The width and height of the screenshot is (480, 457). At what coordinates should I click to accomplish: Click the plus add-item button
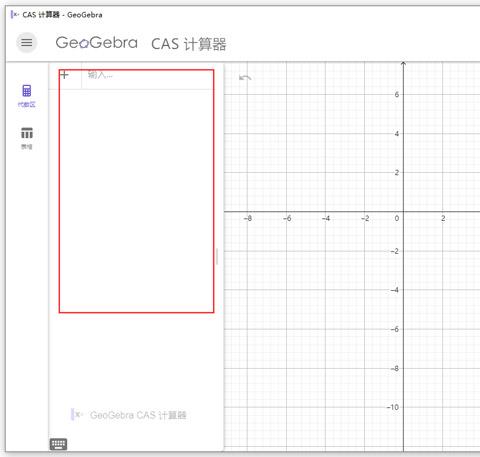64,75
